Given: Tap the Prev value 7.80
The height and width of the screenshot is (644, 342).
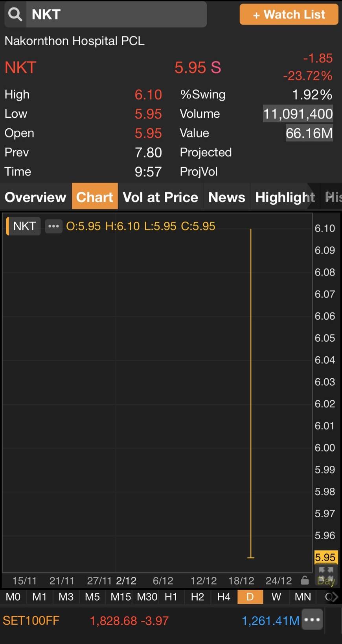Looking at the screenshot, I should click(148, 152).
